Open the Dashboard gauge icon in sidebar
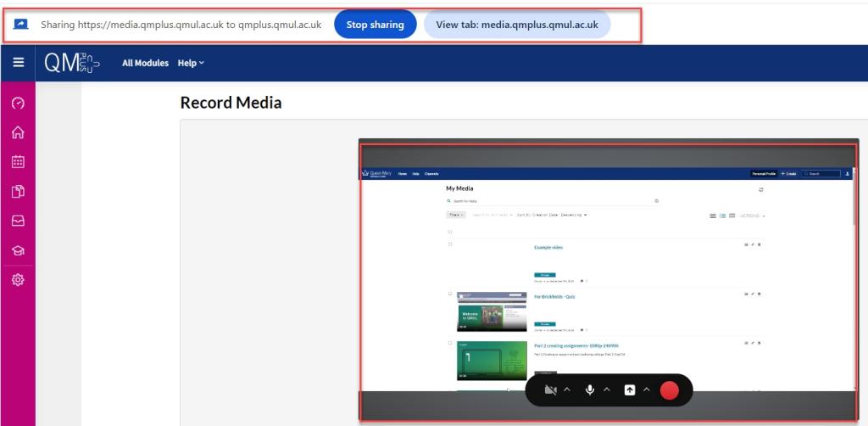The width and height of the screenshot is (868, 426). coord(19,103)
